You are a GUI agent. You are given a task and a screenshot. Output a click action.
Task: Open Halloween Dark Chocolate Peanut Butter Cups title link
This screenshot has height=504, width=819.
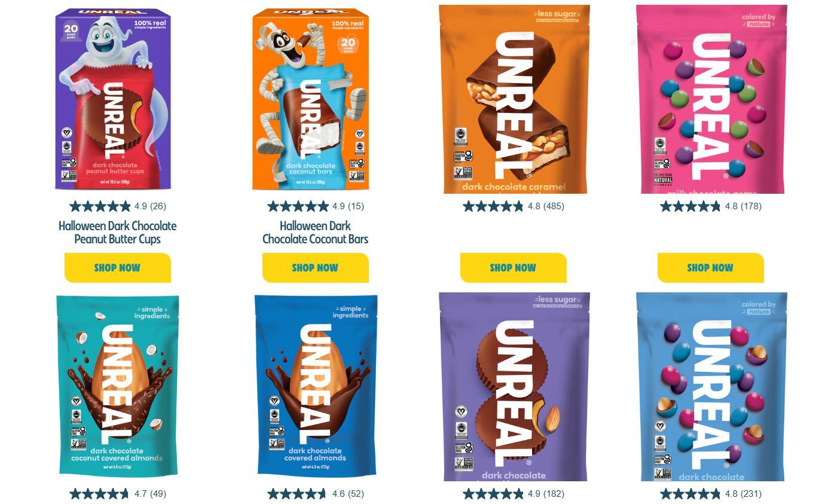tap(118, 233)
